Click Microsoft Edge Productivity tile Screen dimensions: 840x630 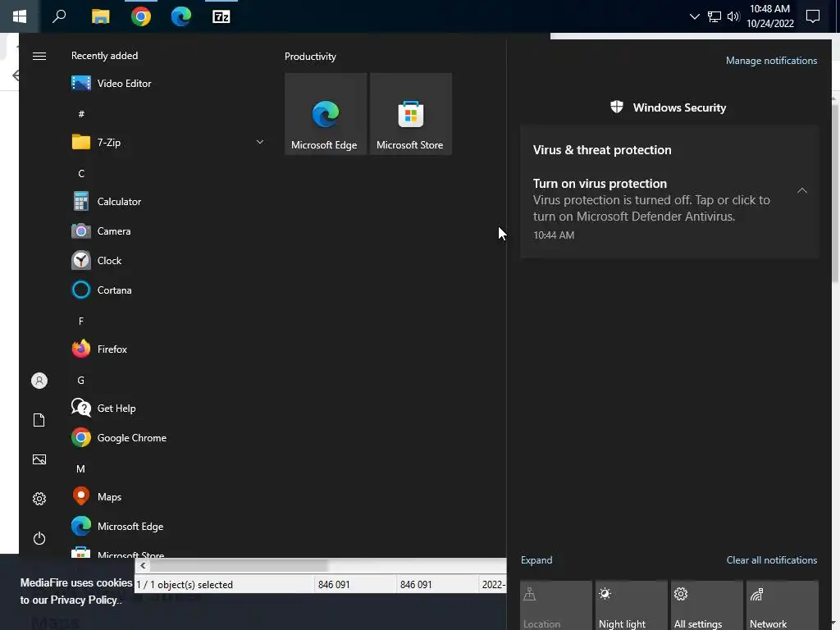[x=325, y=114]
